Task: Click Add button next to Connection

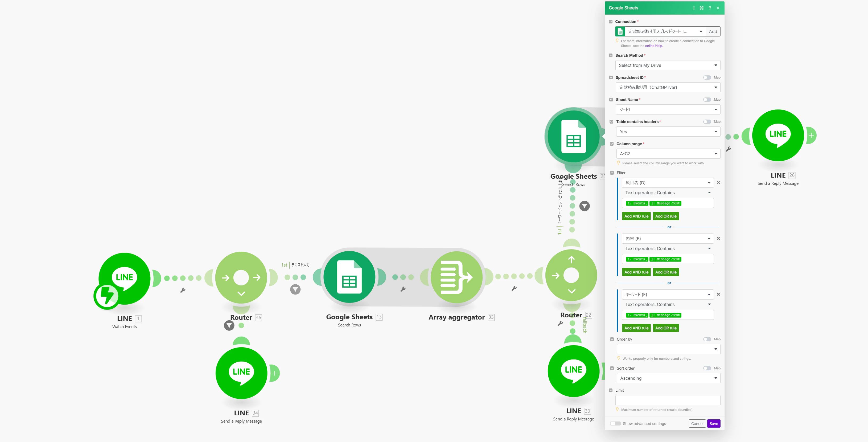Action: tap(713, 31)
